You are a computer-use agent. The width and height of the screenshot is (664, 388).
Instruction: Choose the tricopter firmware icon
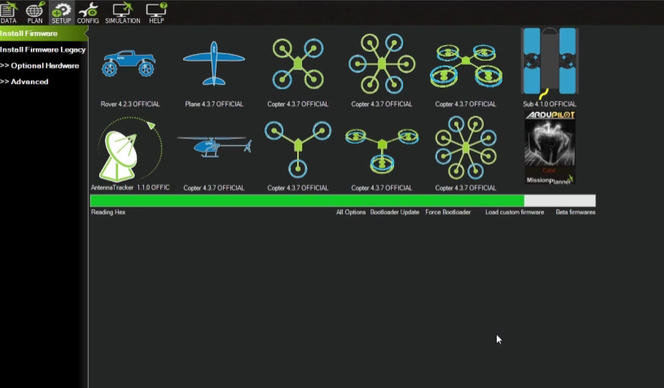tap(298, 149)
